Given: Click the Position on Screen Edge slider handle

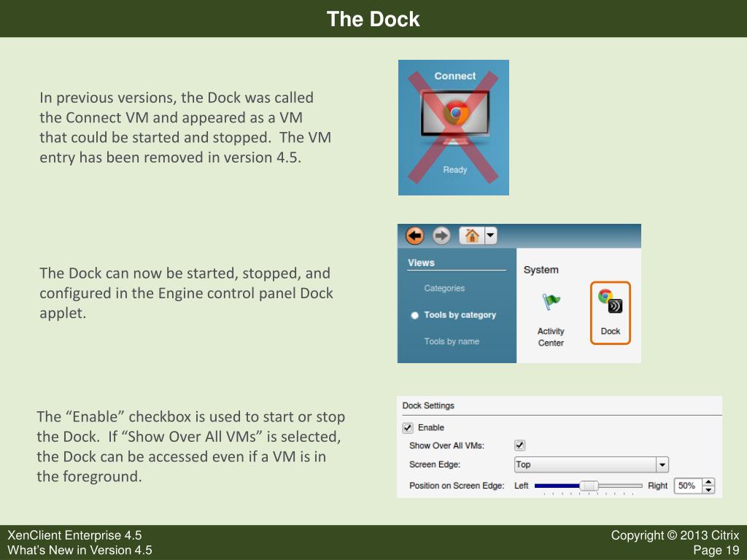Looking at the screenshot, I should (x=589, y=486).
